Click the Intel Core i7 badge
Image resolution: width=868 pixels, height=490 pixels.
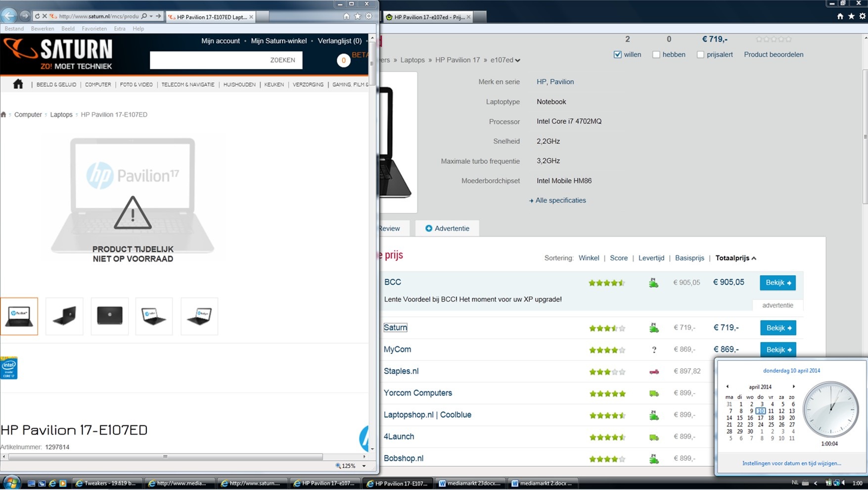(9, 368)
